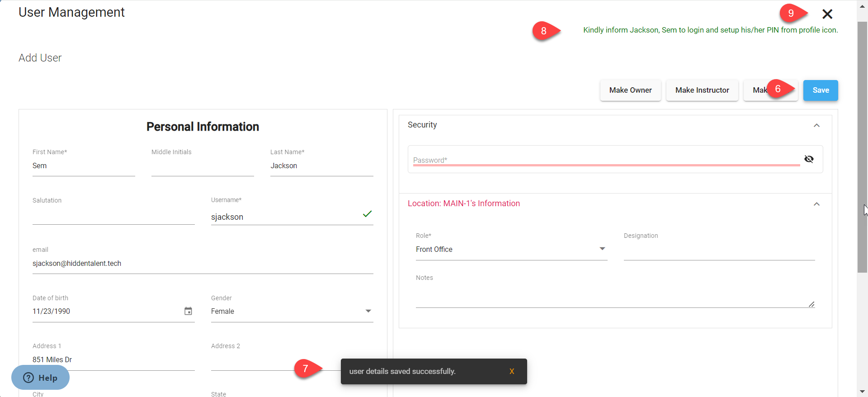Dismiss the saved successfully notification
Image resolution: width=868 pixels, height=397 pixels.
tap(511, 371)
